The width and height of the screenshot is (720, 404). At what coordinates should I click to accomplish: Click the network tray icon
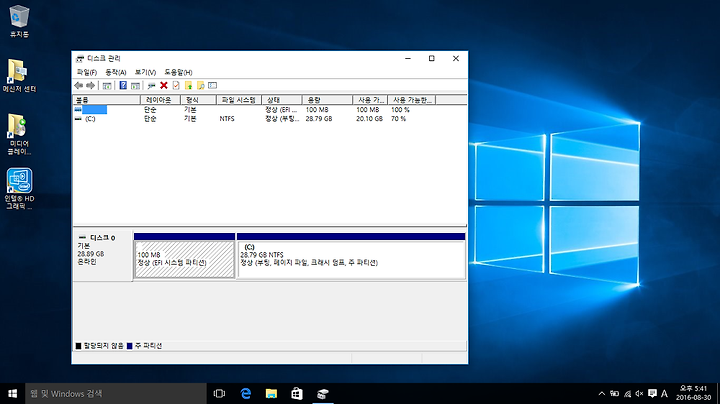point(627,393)
